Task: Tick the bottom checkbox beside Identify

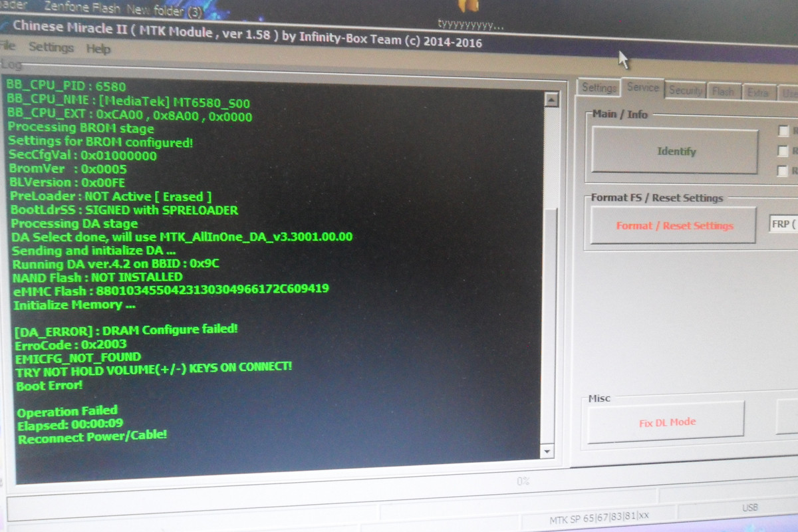Action: point(783,172)
